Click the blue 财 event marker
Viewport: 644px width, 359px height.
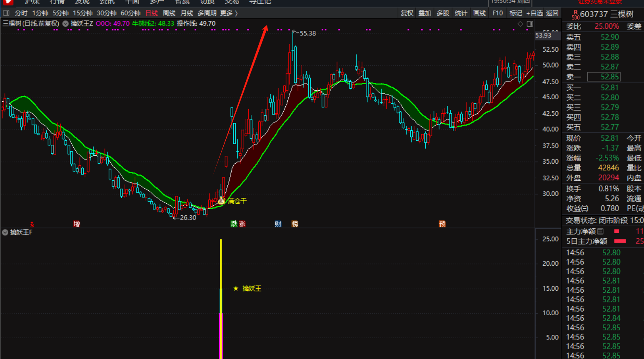(278, 224)
